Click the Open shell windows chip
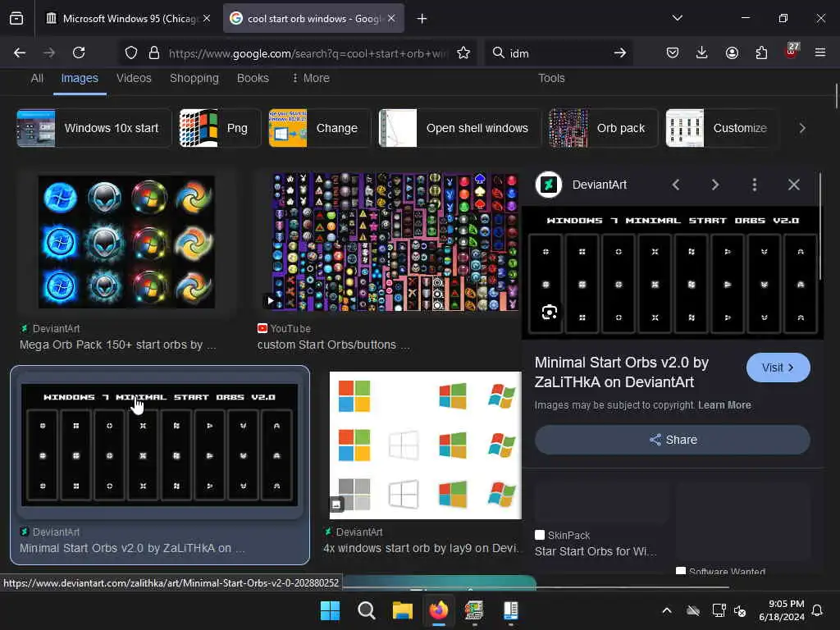Screen dimensions: 840x630 460,128
